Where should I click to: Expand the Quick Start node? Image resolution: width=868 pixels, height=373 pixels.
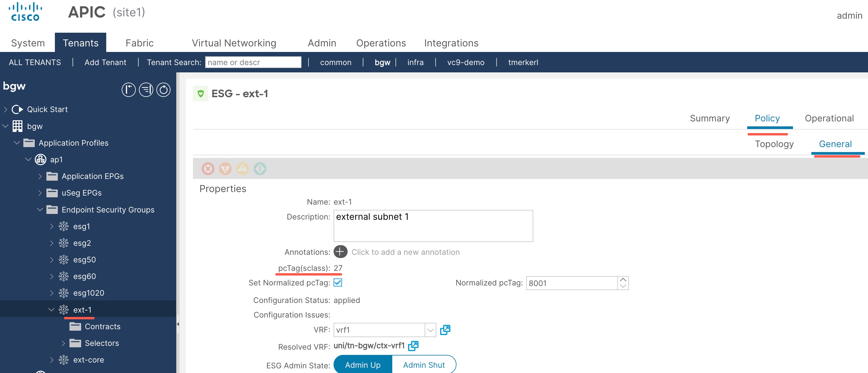[5, 109]
